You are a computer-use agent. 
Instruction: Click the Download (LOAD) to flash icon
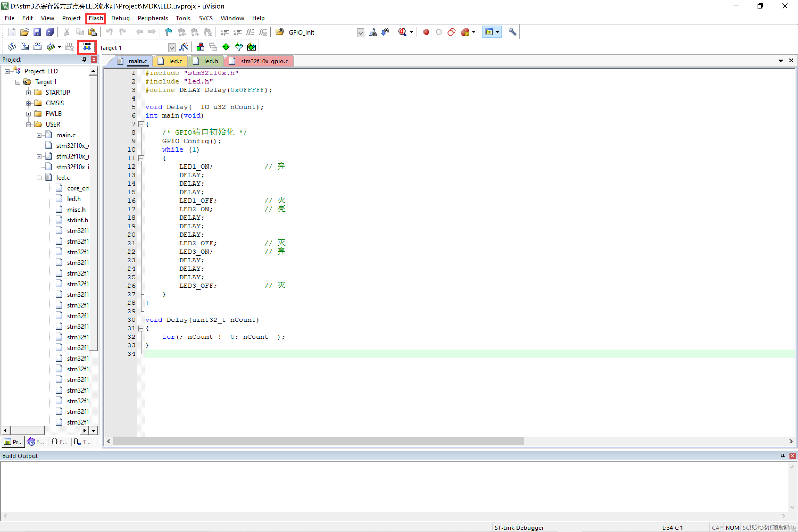pos(87,47)
